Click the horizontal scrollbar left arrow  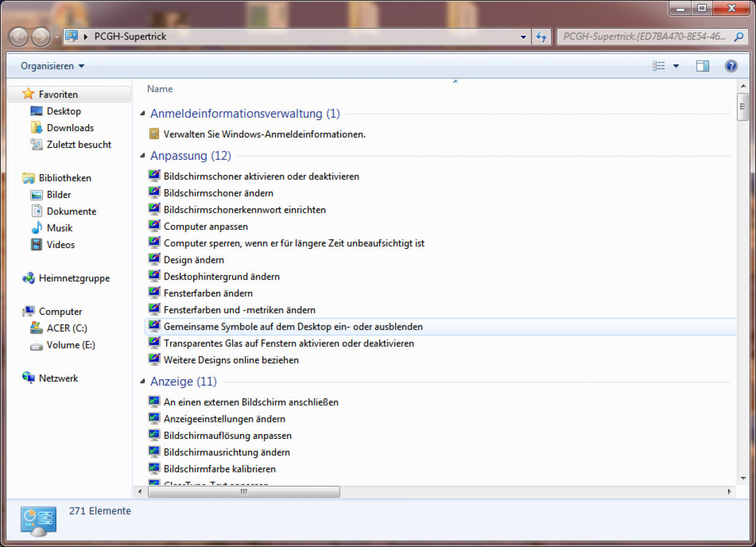pos(141,491)
